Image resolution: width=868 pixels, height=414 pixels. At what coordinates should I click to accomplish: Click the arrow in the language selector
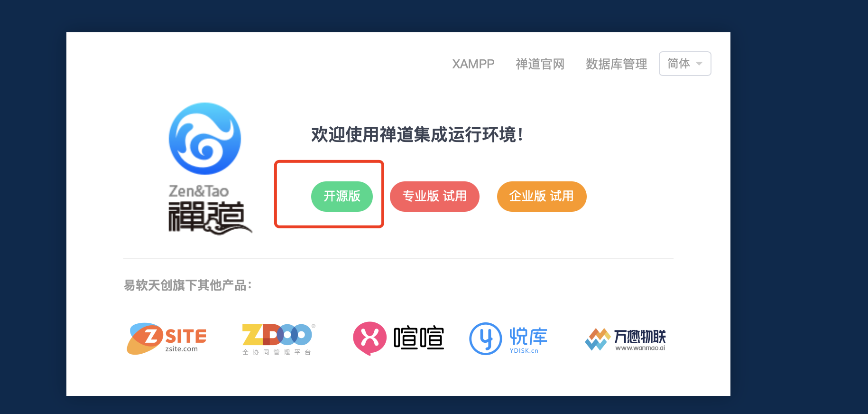699,64
